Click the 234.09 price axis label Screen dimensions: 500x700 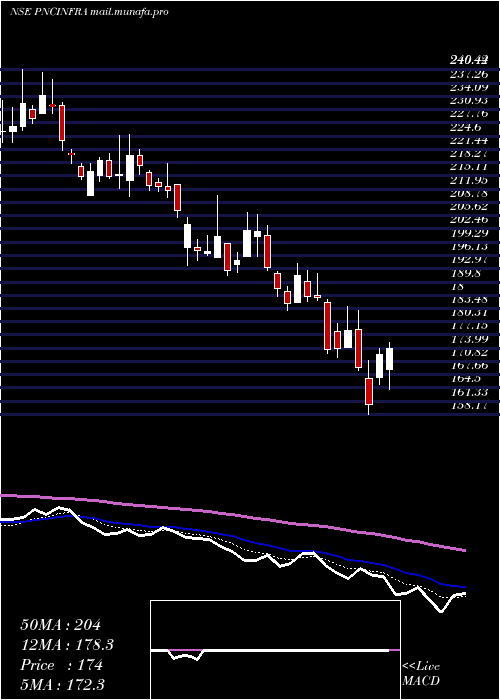(469, 87)
